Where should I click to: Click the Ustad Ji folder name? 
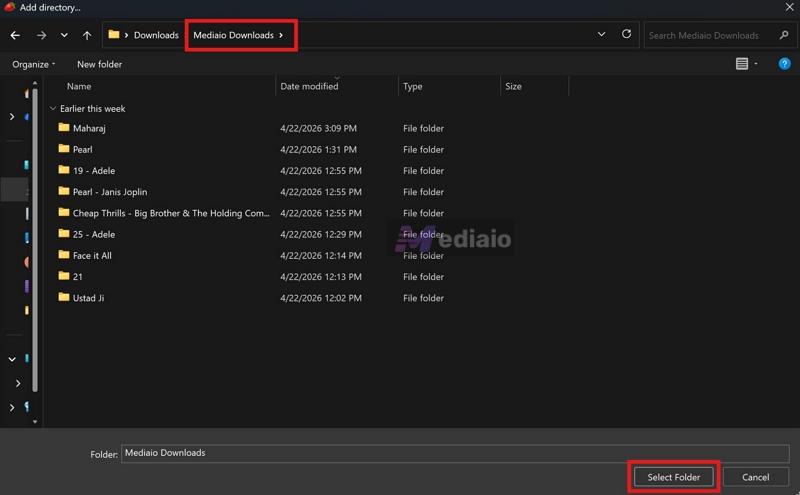tap(88, 298)
